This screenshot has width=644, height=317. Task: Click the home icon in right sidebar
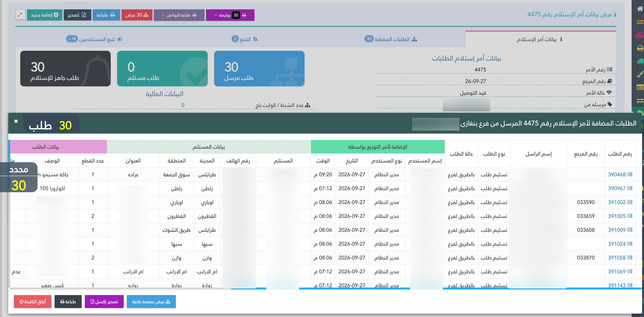640,9
